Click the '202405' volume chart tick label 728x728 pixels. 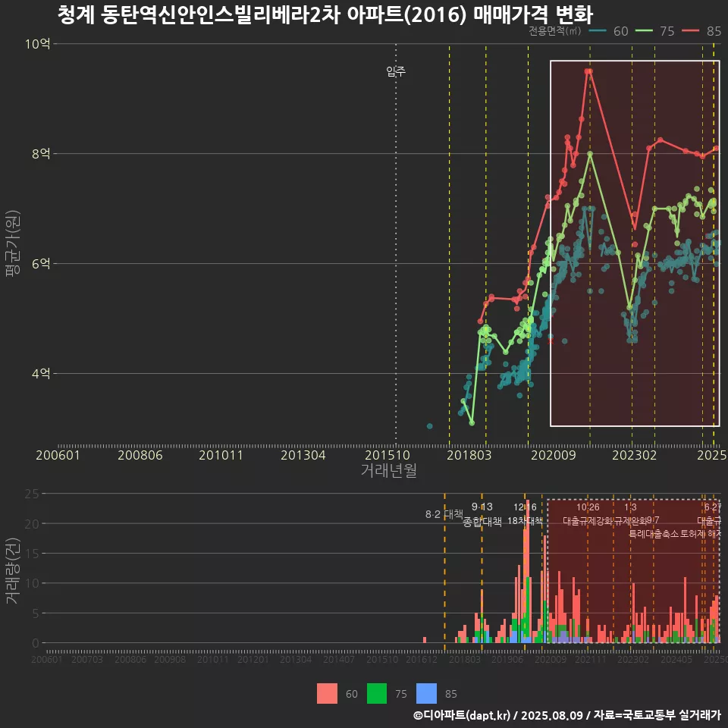676,660
